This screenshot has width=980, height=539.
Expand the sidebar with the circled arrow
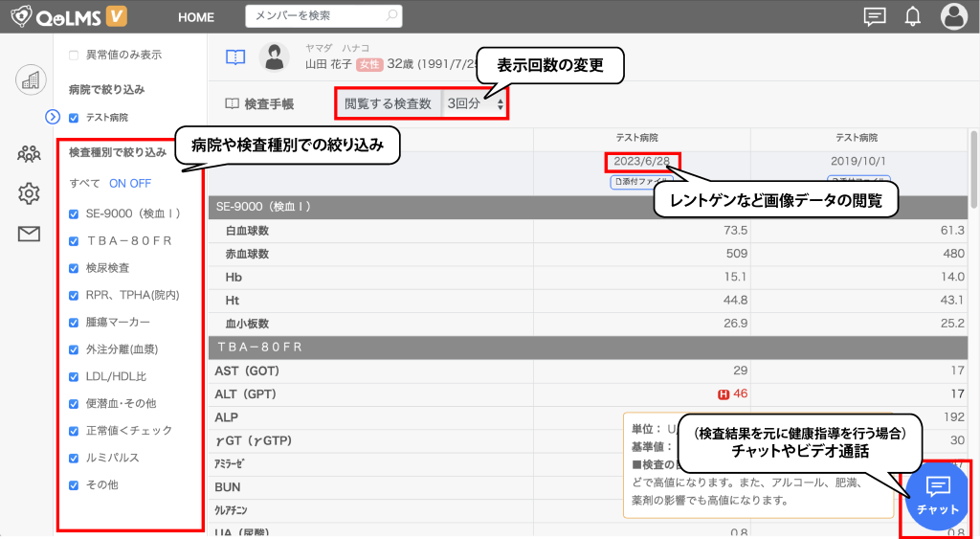(x=53, y=117)
